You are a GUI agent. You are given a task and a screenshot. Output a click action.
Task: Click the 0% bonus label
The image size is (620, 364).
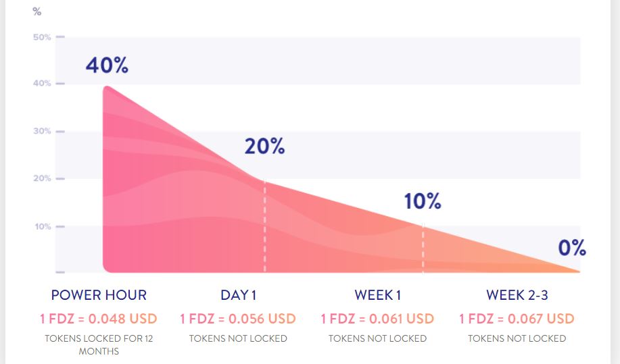(572, 248)
